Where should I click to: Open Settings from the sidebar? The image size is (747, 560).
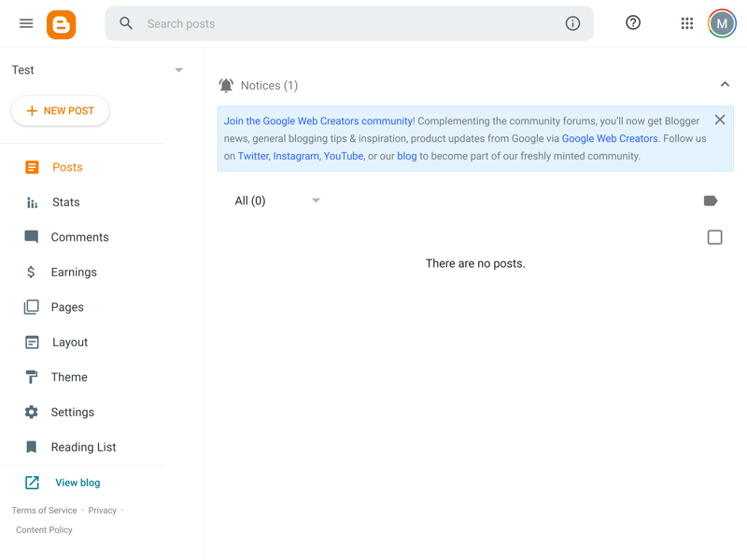pyautogui.click(x=72, y=413)
